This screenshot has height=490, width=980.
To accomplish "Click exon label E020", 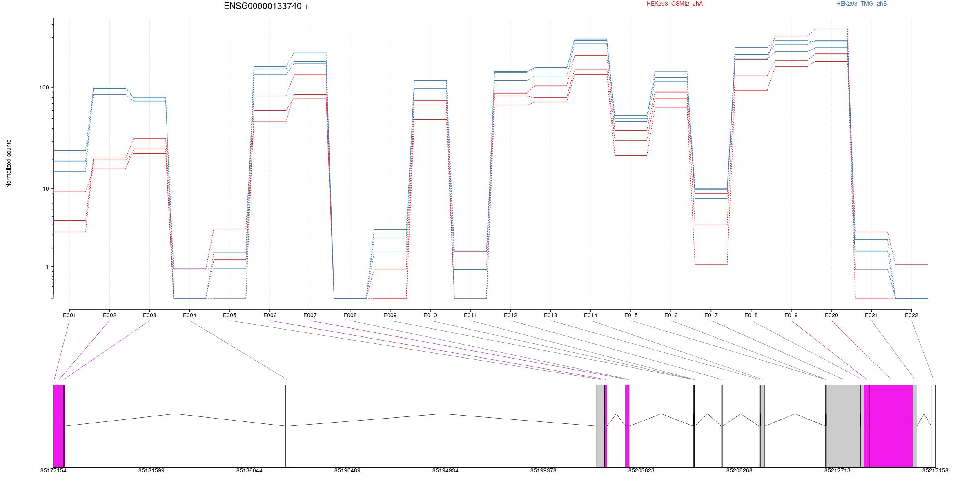I will coord(831,315).
